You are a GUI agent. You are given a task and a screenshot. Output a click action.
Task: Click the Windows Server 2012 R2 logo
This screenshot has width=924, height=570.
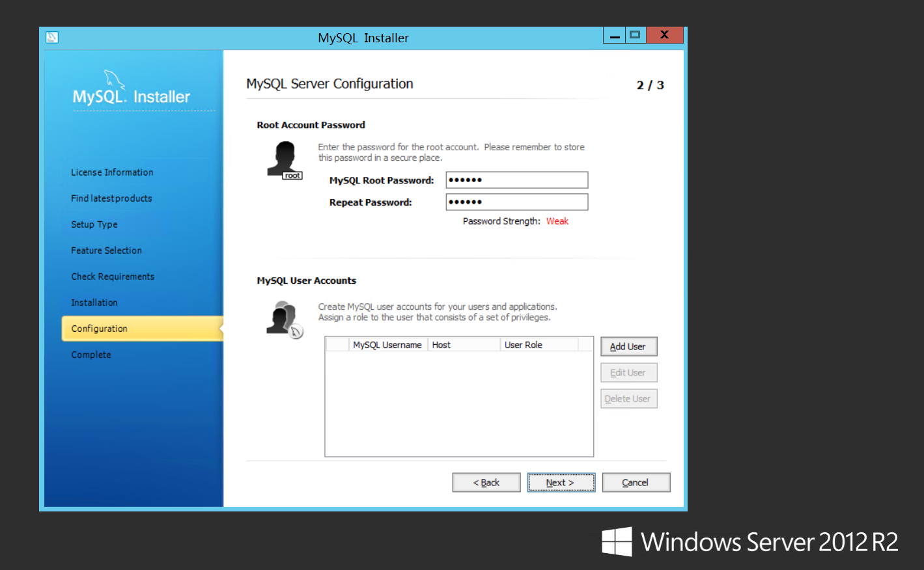[x=750, y=541]
